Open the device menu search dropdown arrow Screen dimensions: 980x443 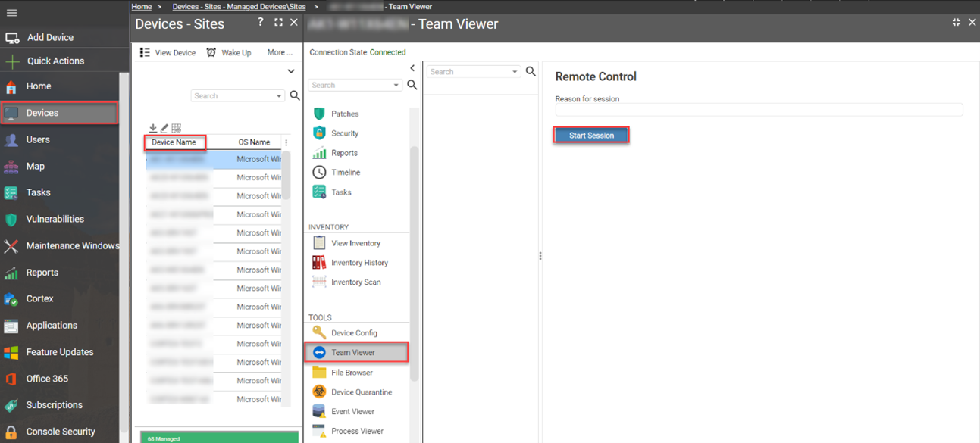point(396,86)
